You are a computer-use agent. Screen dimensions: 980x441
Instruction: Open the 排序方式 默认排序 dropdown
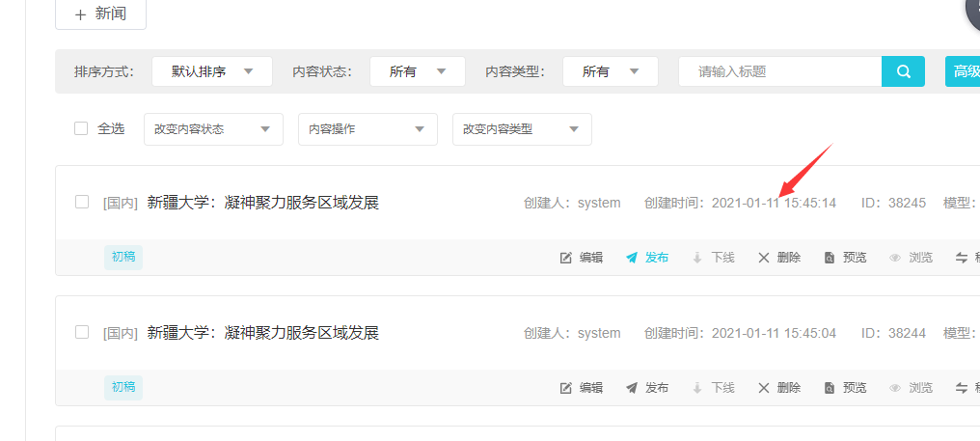(x=212, y=71)
